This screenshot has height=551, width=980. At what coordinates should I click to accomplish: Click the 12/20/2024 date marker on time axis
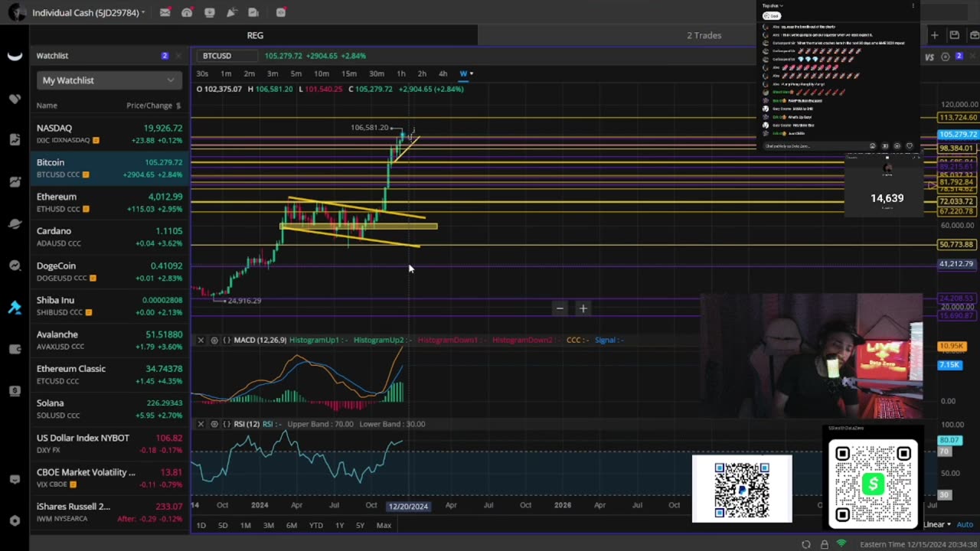(408, 506)
